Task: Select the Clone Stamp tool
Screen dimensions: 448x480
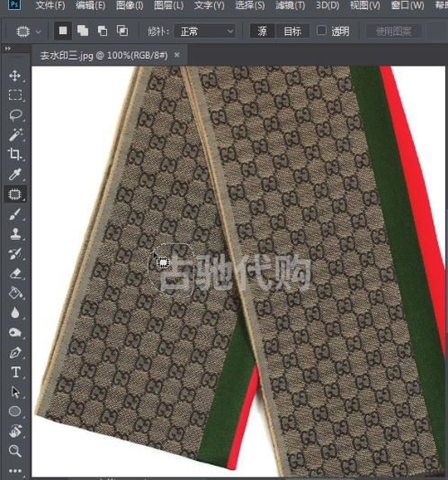Action: 14,233
